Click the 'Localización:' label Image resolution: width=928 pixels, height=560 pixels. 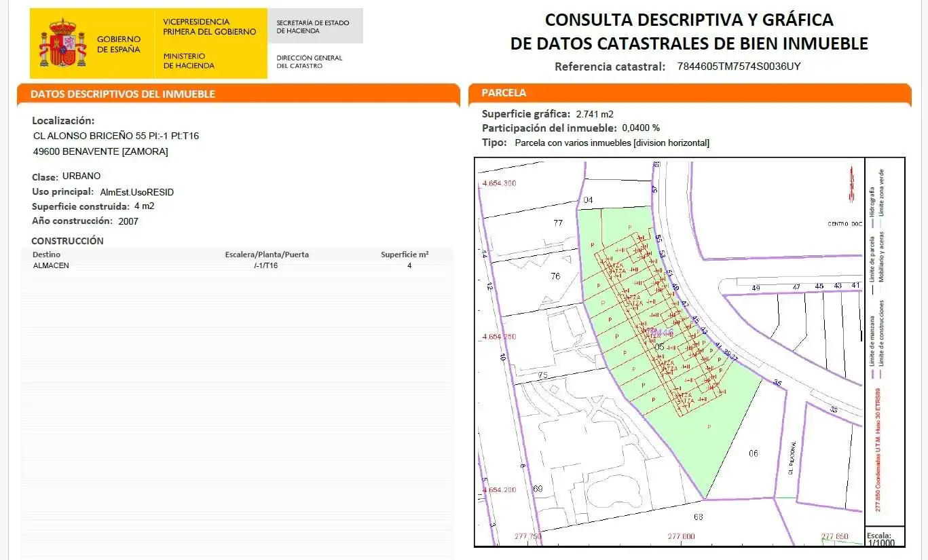[63, 121]
